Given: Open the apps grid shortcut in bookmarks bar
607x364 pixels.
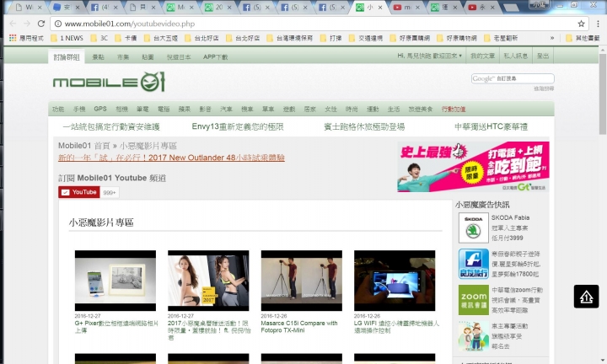Looking at the screenshot, I should click(13, 38).
